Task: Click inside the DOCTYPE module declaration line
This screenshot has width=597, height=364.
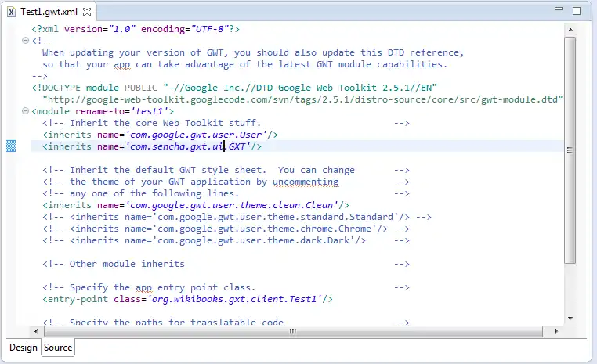Action: [235, 88]
